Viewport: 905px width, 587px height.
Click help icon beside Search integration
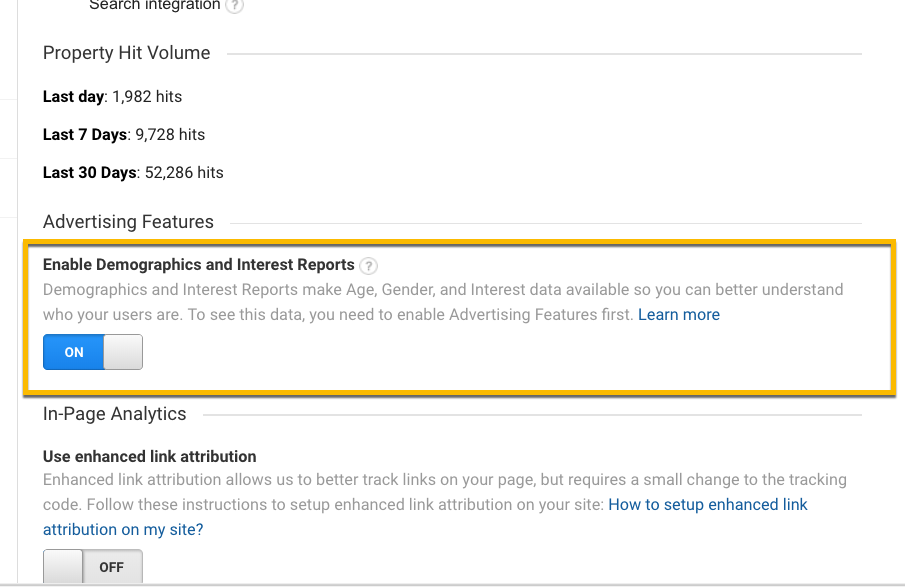pos(235,5)
